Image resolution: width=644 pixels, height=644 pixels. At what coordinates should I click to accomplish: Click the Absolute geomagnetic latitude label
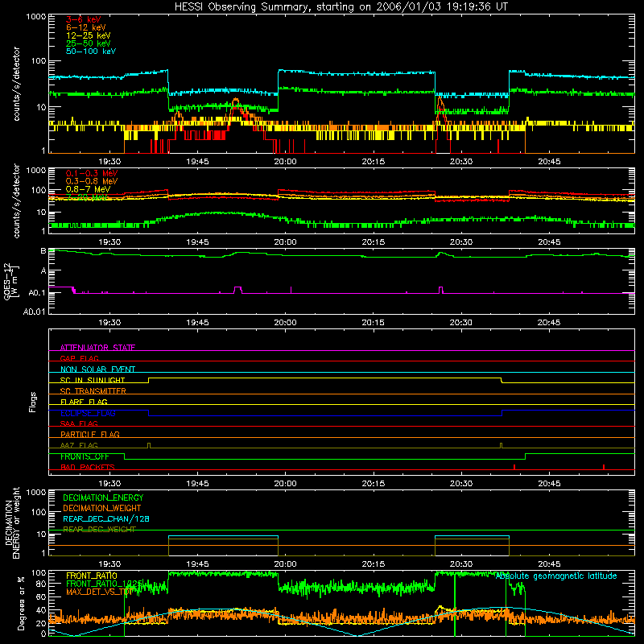pyautogui.click(x=556, y=576)
